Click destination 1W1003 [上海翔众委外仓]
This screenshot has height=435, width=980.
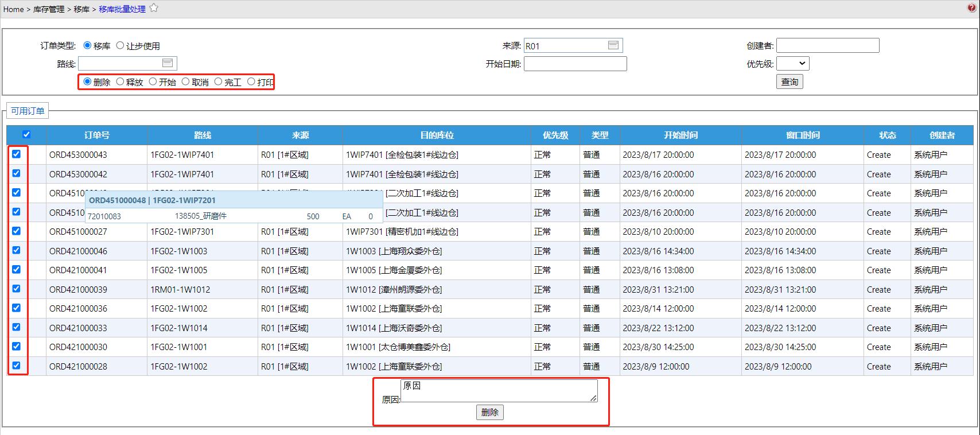pos(394,251)
